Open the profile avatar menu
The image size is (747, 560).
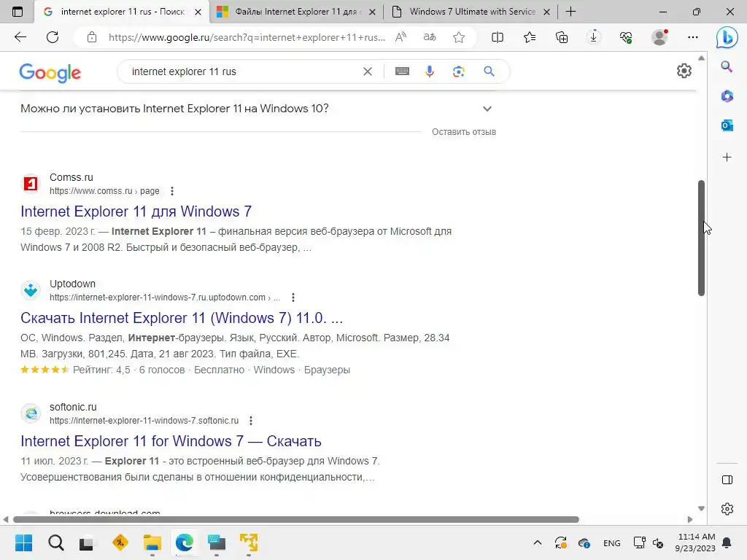pos(659,37)
